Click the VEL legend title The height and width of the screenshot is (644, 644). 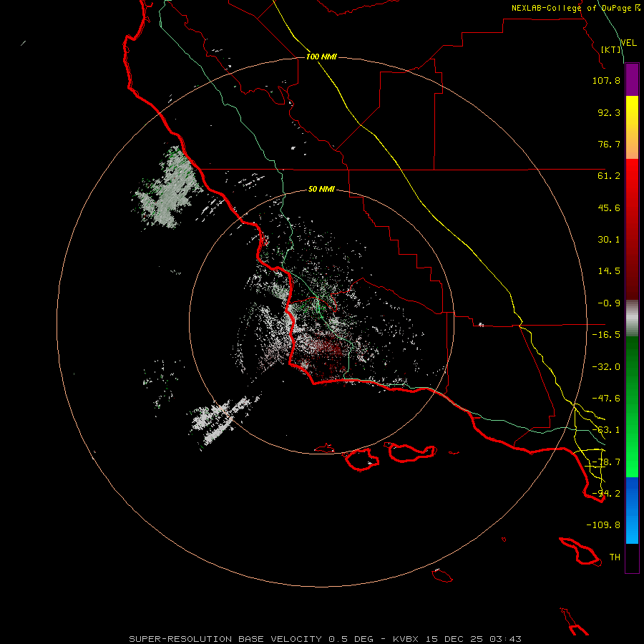tap(628, 43)
